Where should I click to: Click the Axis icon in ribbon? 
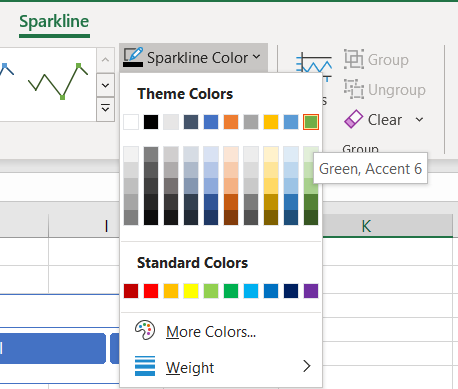pyautogui.click(x=314, y=67)
